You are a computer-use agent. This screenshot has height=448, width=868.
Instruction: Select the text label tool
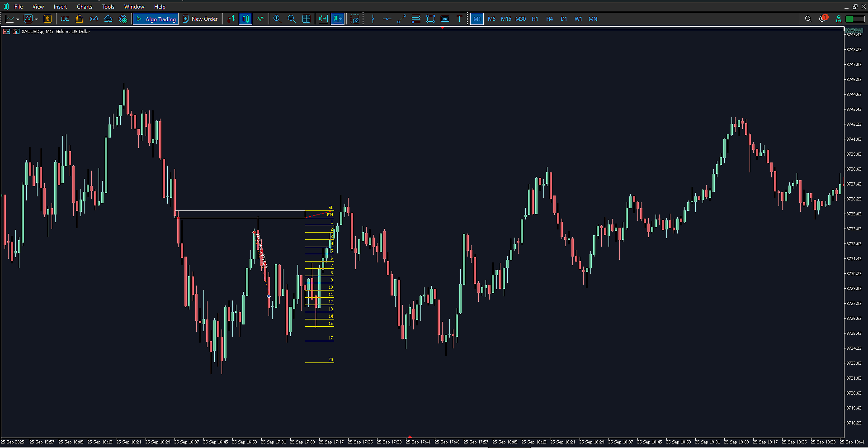click(459, 19)
